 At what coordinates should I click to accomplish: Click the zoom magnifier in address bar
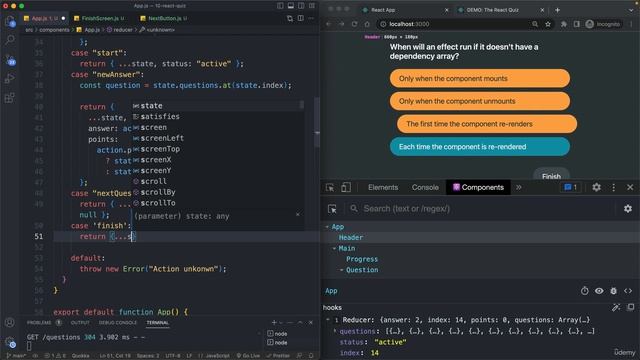pos(535,24)
